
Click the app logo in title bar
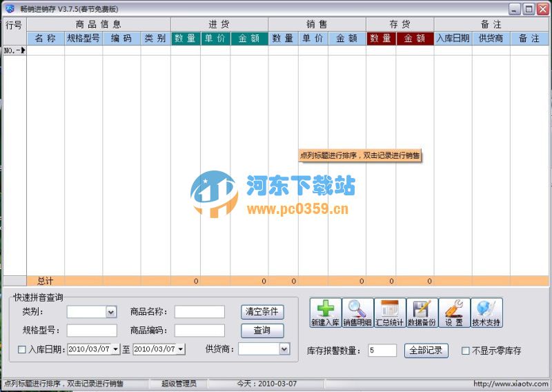[10, 8]
